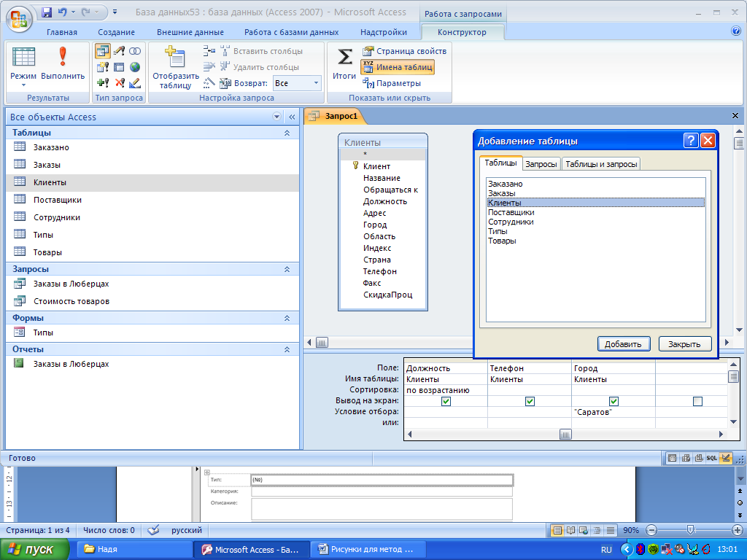Open the Все объекты Access pane menu
The image size is (747, 560).
pos(276,117)
